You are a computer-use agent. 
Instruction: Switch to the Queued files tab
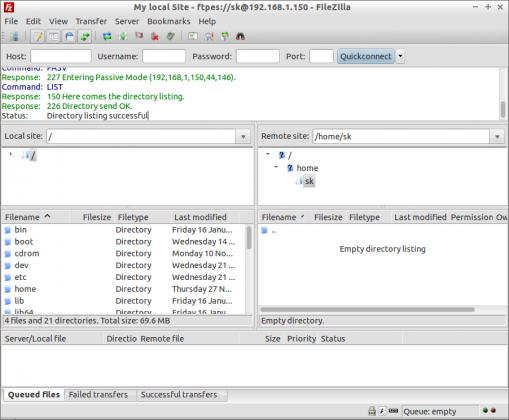34,394
